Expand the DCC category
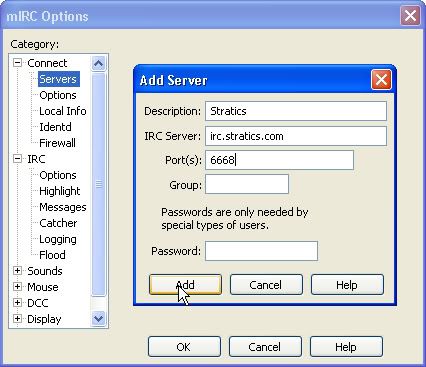The width and height of the screenshot is (426, 367). [x=17, y=303]
